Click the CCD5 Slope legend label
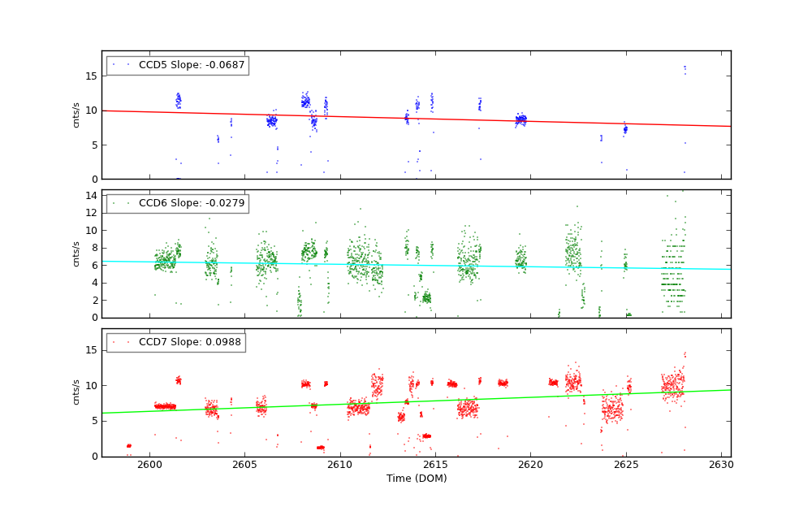This screenshot has width=812, height=507. (x=191, y=65)
